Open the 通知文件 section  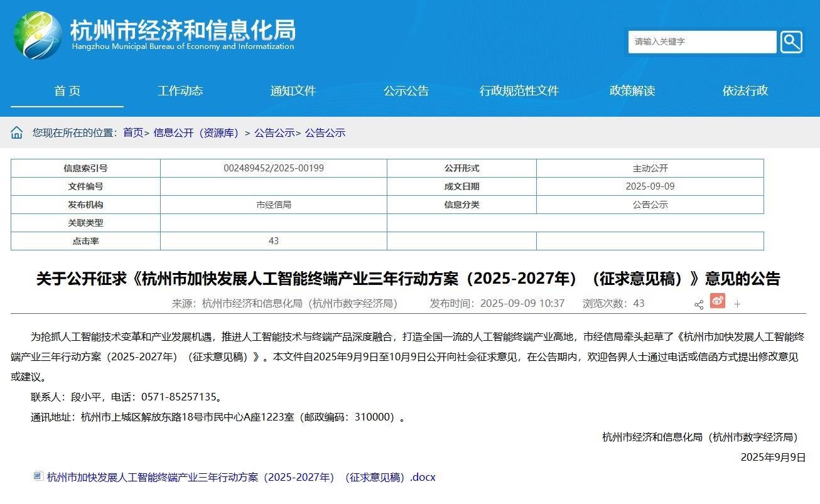click(x=293, y=90)
